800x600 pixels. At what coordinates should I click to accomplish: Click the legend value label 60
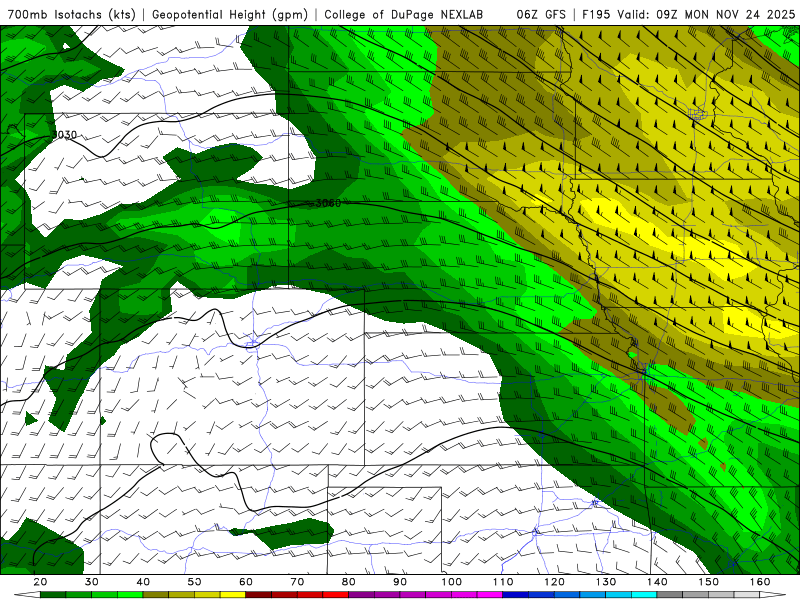[x=246, y=582]
